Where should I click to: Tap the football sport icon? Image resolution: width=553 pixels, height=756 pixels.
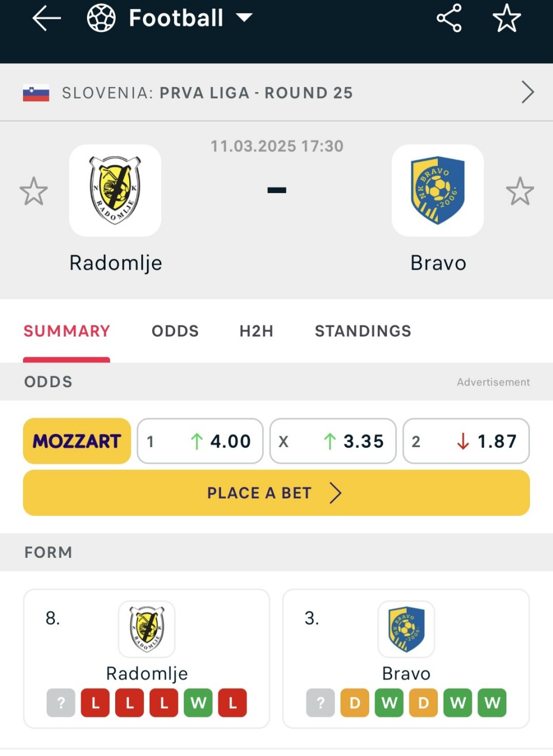(101, 18)
